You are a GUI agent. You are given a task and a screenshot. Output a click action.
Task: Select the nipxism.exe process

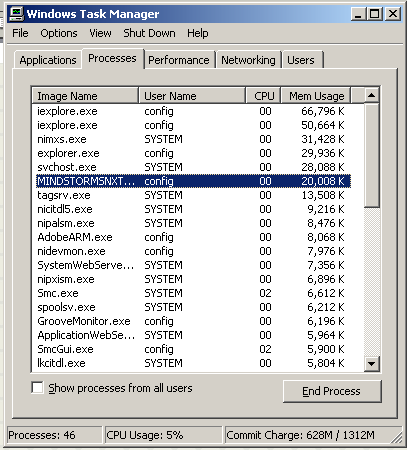coord(193,279)
